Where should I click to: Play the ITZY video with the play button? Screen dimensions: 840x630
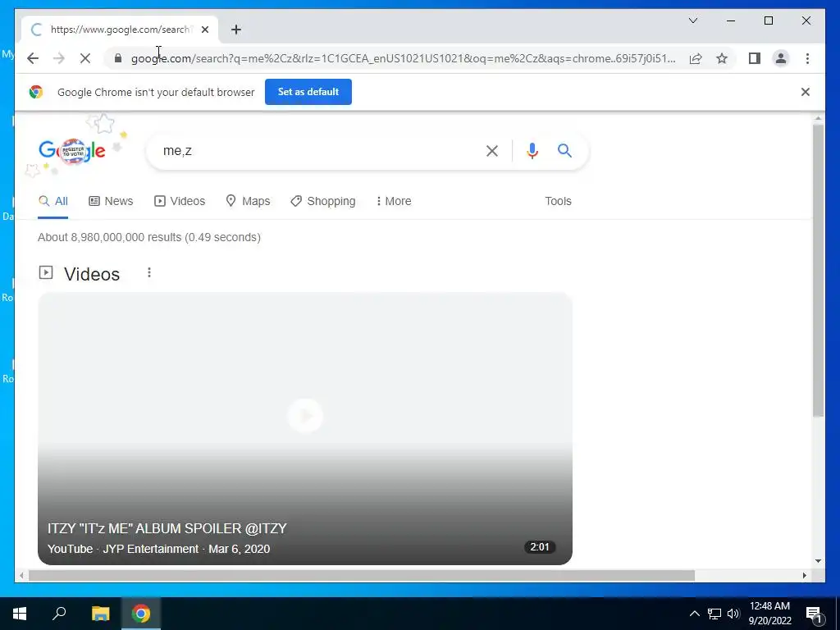tap(305, 416)
